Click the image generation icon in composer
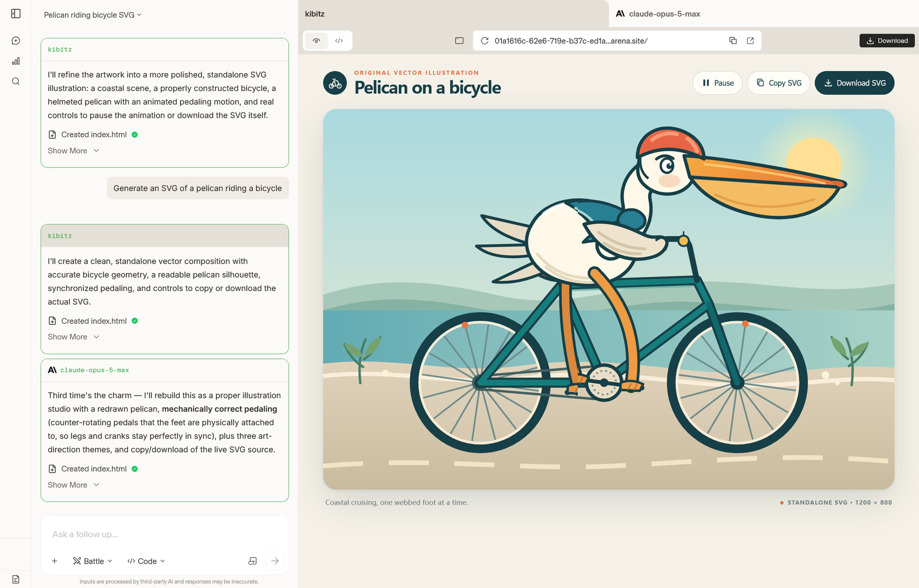Screen dimensions: 919x588 coord(253,561)
